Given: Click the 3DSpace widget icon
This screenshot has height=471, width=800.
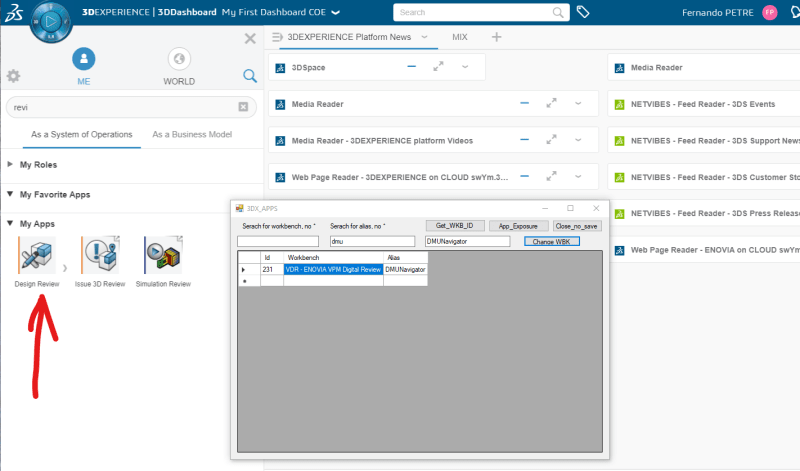Looking at the screenshot, I should [280, 68].
